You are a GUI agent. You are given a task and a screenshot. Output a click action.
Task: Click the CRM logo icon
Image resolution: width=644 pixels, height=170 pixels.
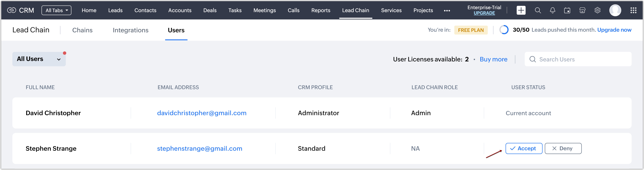point(11,10)
